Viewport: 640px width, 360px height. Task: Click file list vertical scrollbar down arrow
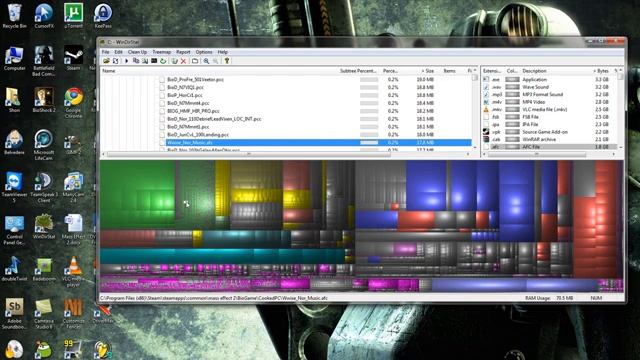[475, 148]
